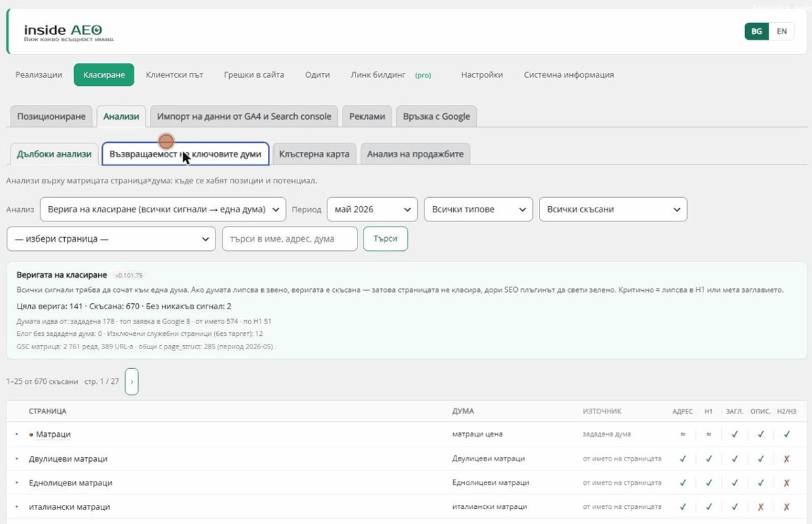812x524 pixels.
Task: Click H2/H3 red cross in Двулицеви матраци row
Action: (786, 458)
